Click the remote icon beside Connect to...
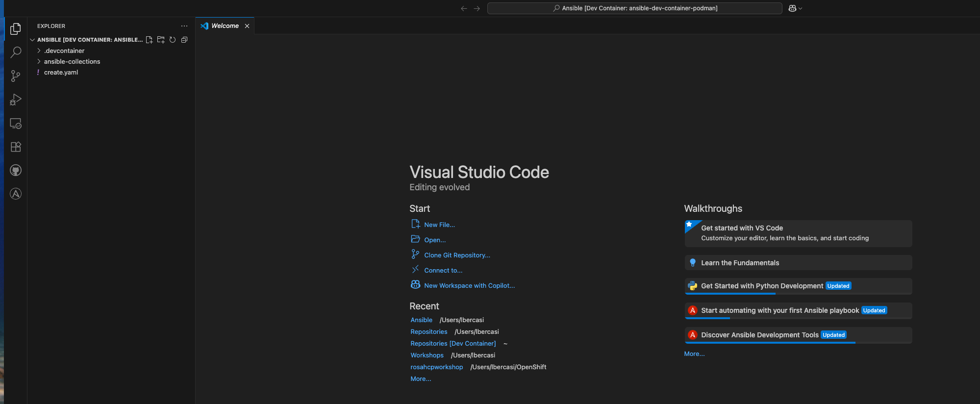Image resolution: width=980 pixels, height=404 pixels. tap(415, 269)
